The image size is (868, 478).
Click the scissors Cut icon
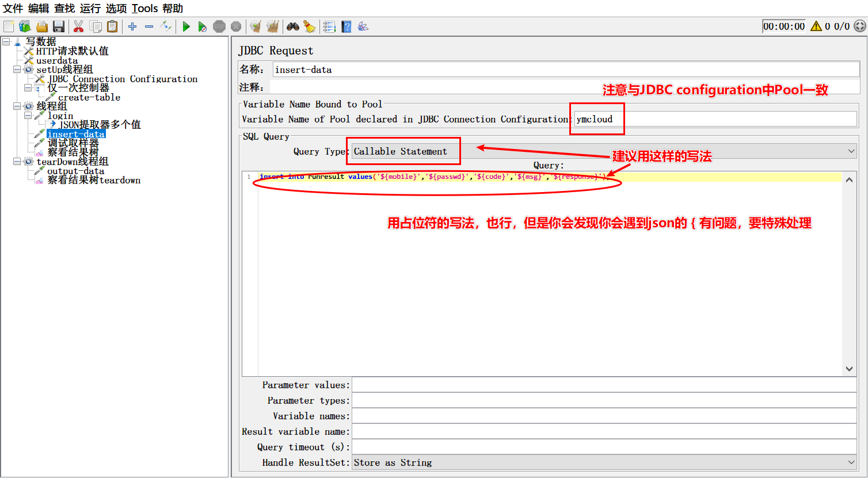coord(79,26)
